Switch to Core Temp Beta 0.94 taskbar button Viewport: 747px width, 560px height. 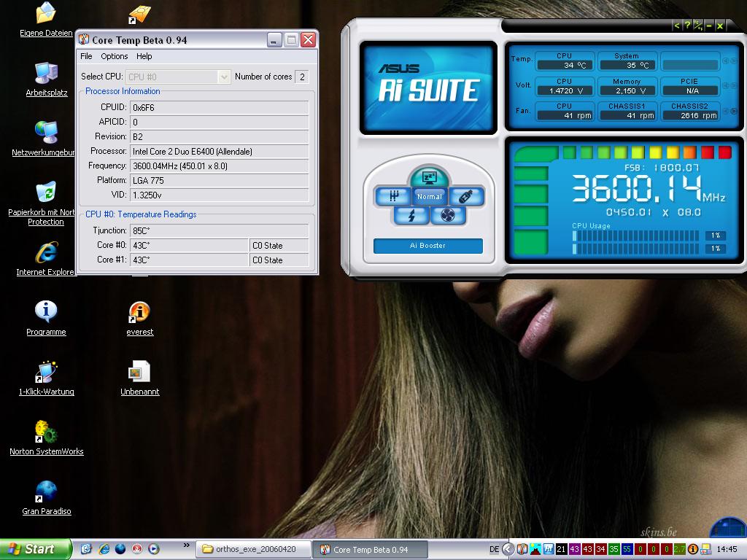pos(370,550)
